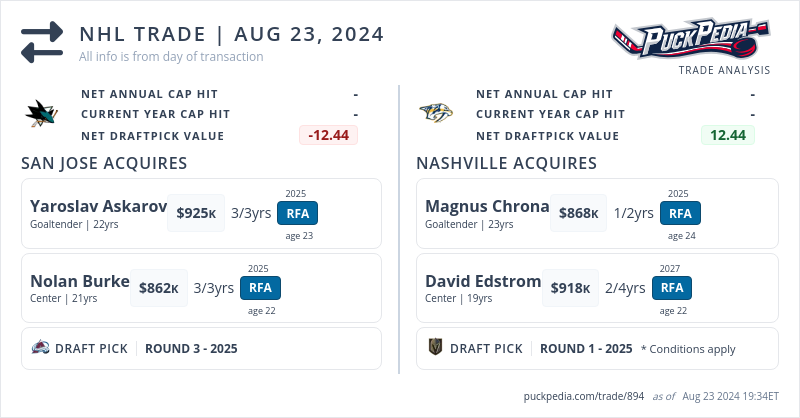Click the green 12.44 draft pick value
The width and height of the screenshot is (800, 418).
coord(728,135)
